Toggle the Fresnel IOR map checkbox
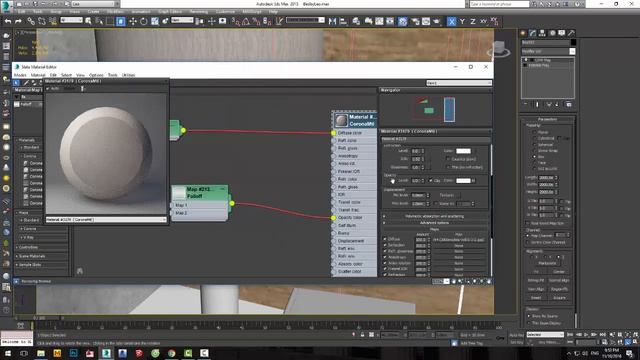 [x=385, y=269]
